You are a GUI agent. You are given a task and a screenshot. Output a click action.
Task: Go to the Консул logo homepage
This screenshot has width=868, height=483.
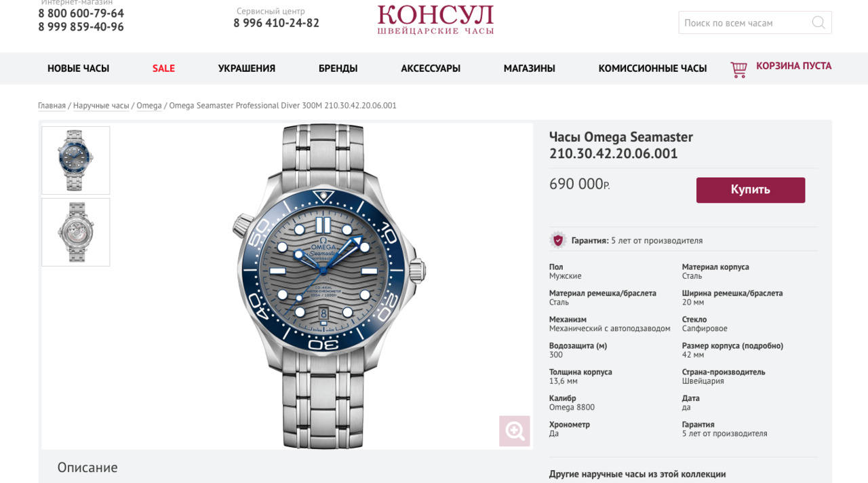[x=435, y=20]
